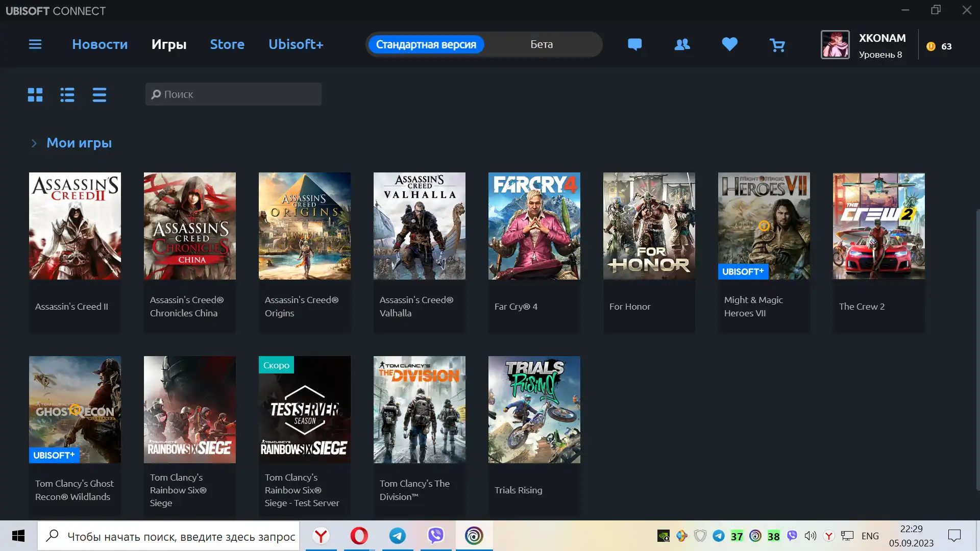
Task: Click the Скоро badge on Test Server
Action: click(276, 365)
